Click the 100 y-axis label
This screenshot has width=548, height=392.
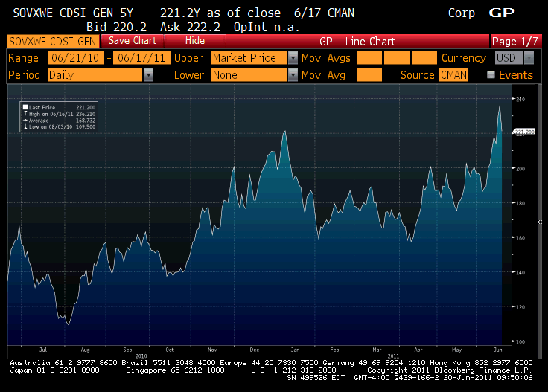[520, 341]
